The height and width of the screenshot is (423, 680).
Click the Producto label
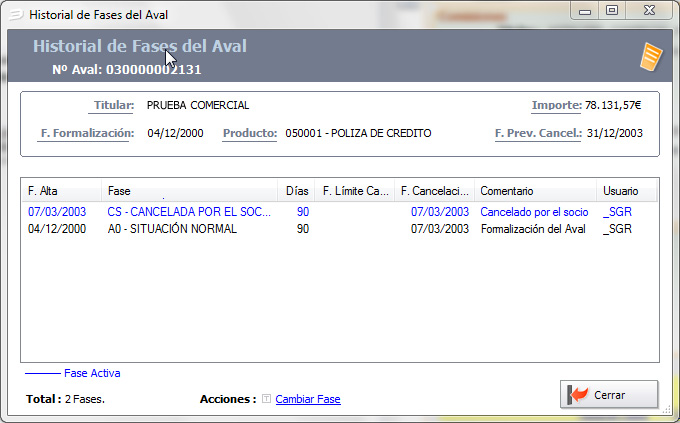250,133
